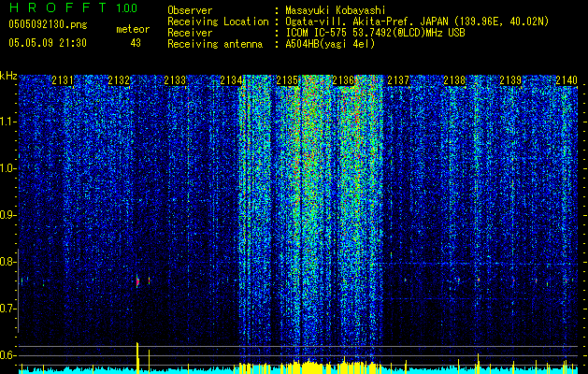The height and width of the screenshot is (374, 588).
Task: Click the 2140 time marker
Action: 566,80
